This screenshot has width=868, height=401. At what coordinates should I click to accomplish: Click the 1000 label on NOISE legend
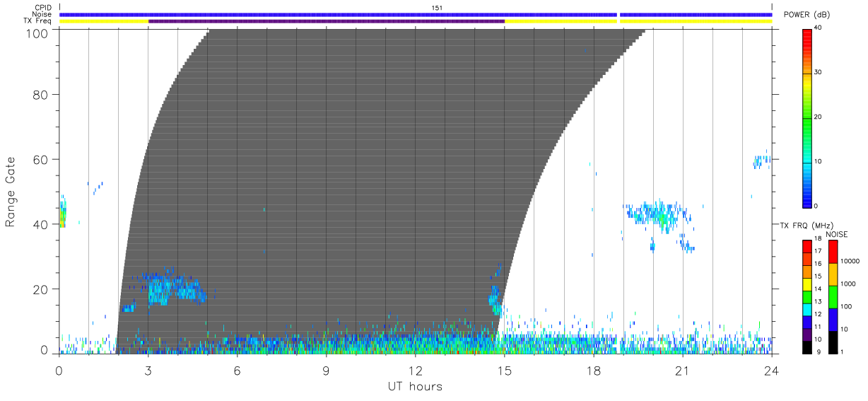(x=848, y=283)
